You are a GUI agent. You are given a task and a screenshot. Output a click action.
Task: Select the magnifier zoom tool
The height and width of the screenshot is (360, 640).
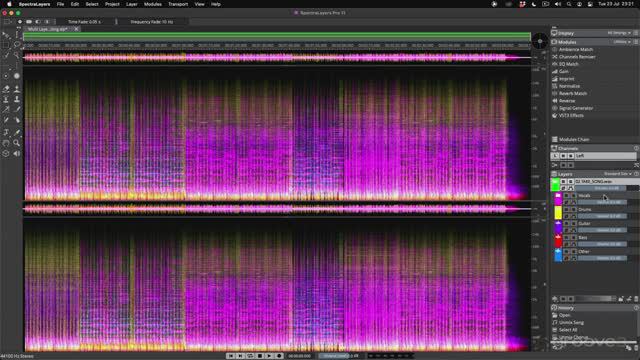click(x=17, y=143)
